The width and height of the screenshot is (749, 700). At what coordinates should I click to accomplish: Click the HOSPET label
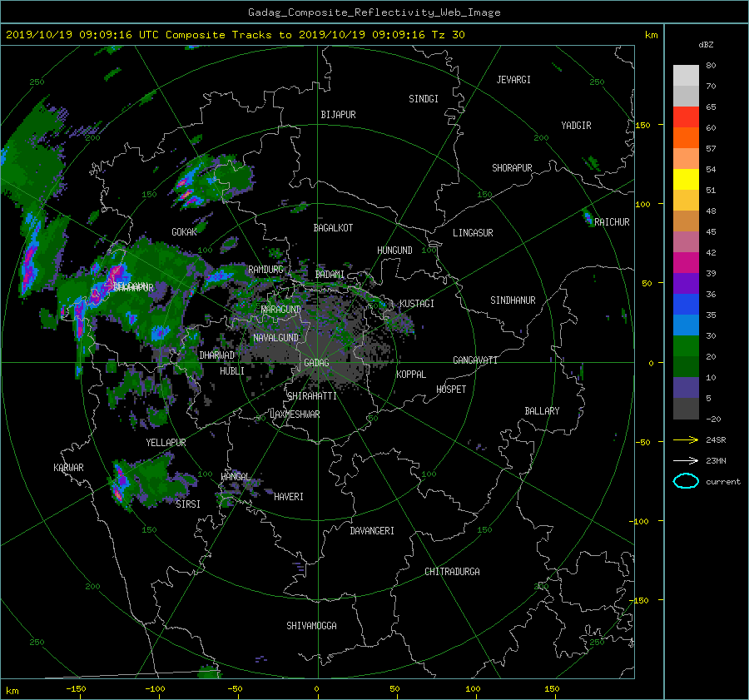coord(451,390)
